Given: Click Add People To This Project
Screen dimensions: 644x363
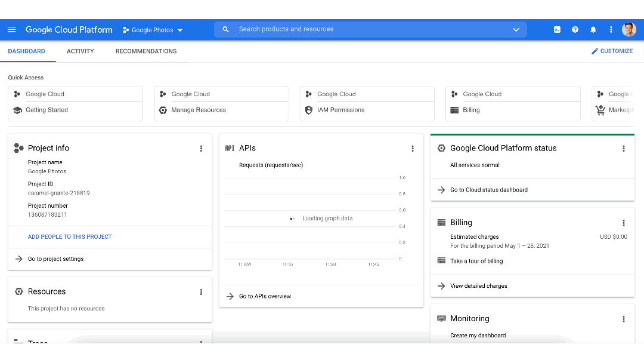Looking at the screenshot, I should 70,237.
